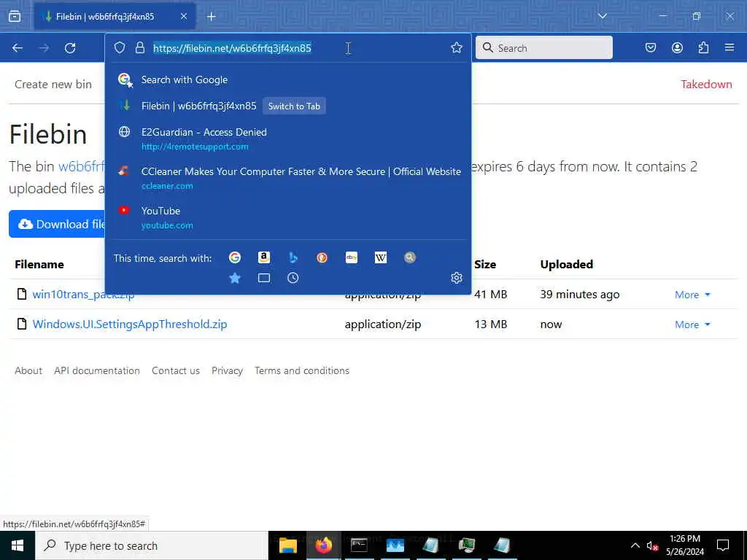The width and height of the screenshot is (747, 560).
Task: Expand More menu for Windows.UI.SettingsAppThreshold.zip
Action: click(692, 324)
